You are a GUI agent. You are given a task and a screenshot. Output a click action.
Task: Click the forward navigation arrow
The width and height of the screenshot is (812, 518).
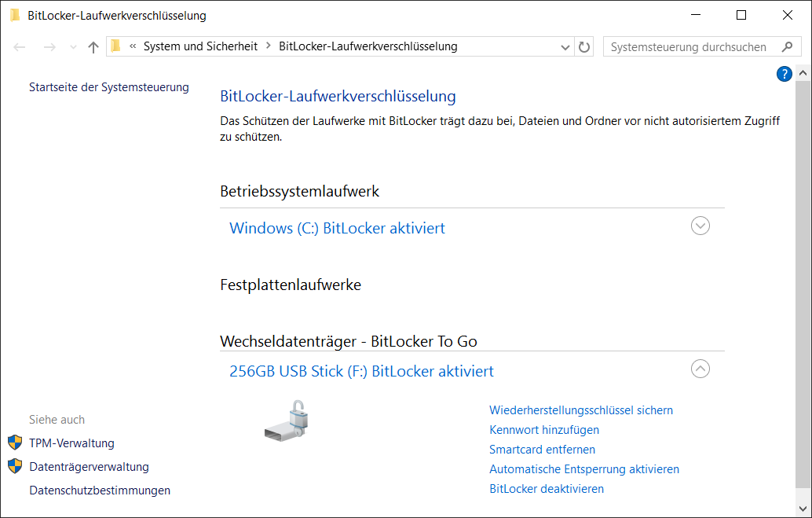click(49, 47)
